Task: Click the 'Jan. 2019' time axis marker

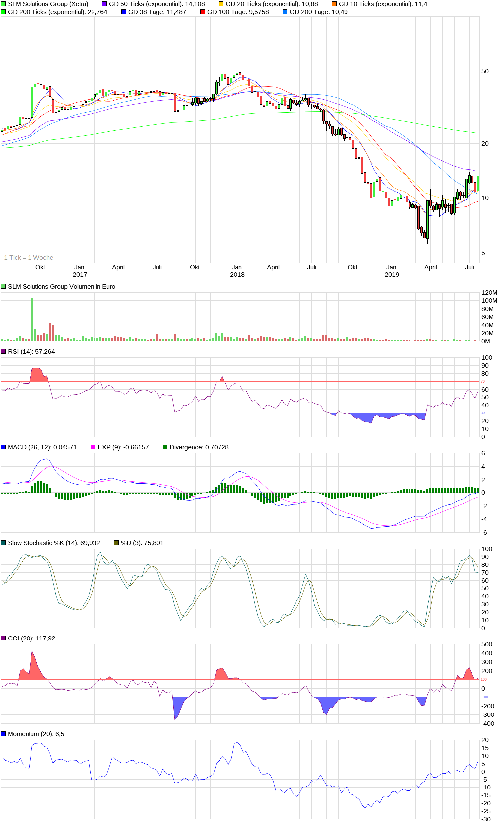Action: point(392,271)
